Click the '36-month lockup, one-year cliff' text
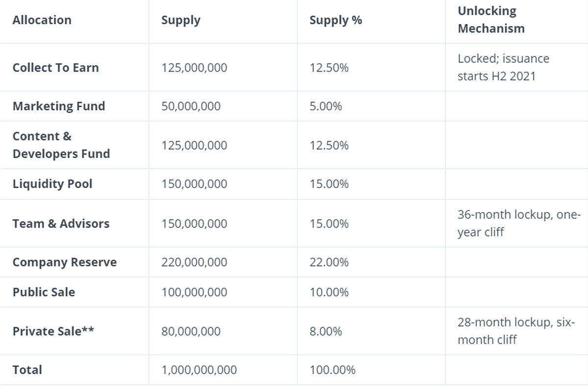Viewport: 588px width, 389px height. tap(518, 223)
